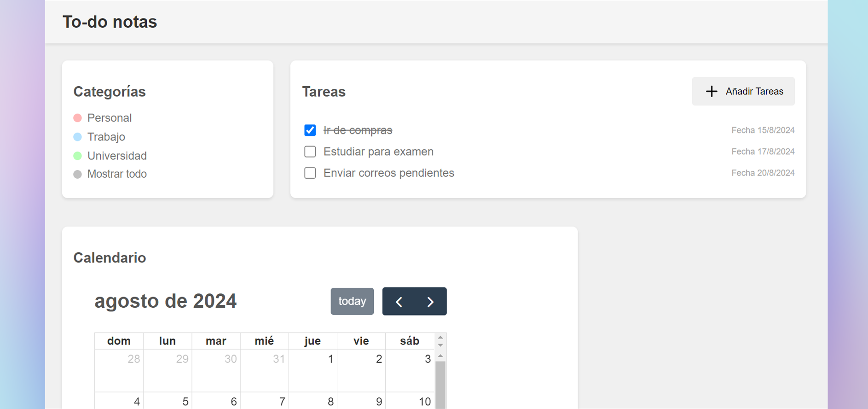
Task: Click the plus icon in Añadir Tareas
Action: click(712, 91)
